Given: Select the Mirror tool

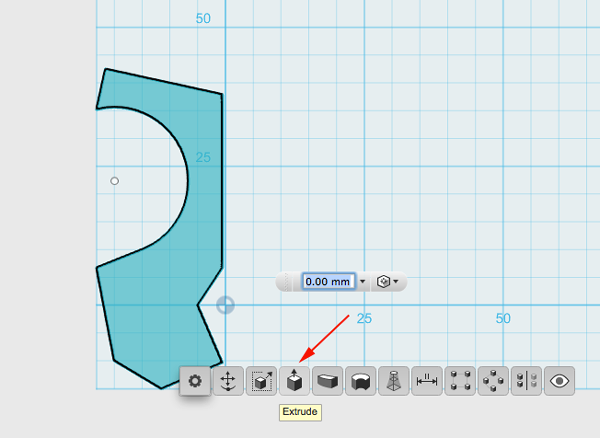Looking at the screenshot, I should [526, 381].
